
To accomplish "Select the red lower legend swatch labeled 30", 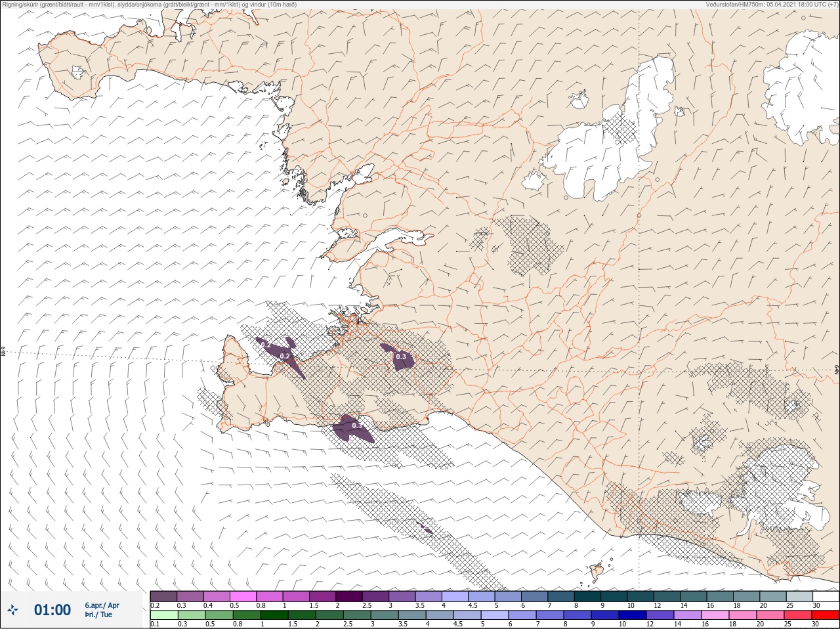I will (x=826, y=615).
